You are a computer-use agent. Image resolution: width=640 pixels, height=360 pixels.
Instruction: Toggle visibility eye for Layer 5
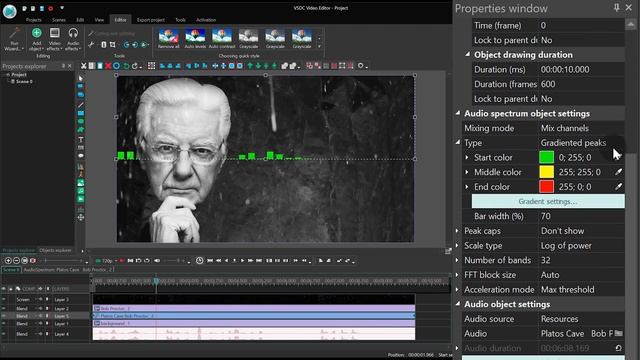pyautogui.click(x=4, y=316)
